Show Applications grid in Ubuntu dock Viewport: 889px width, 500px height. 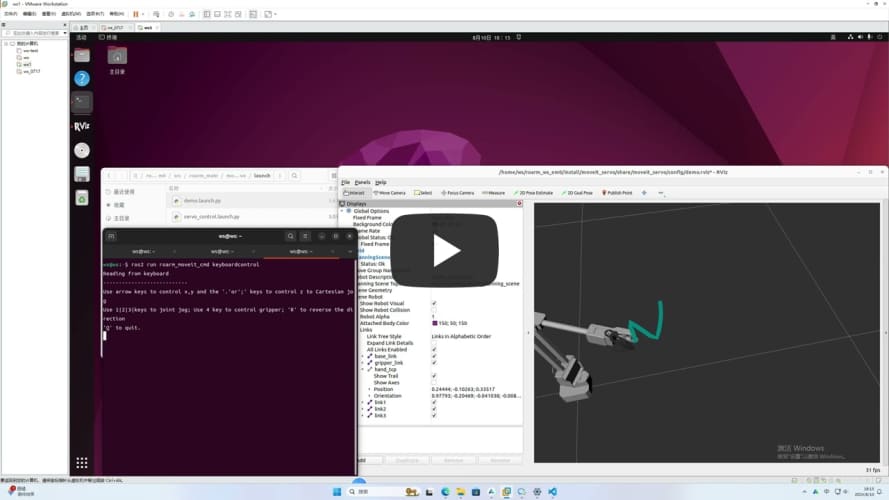point(82,463)
